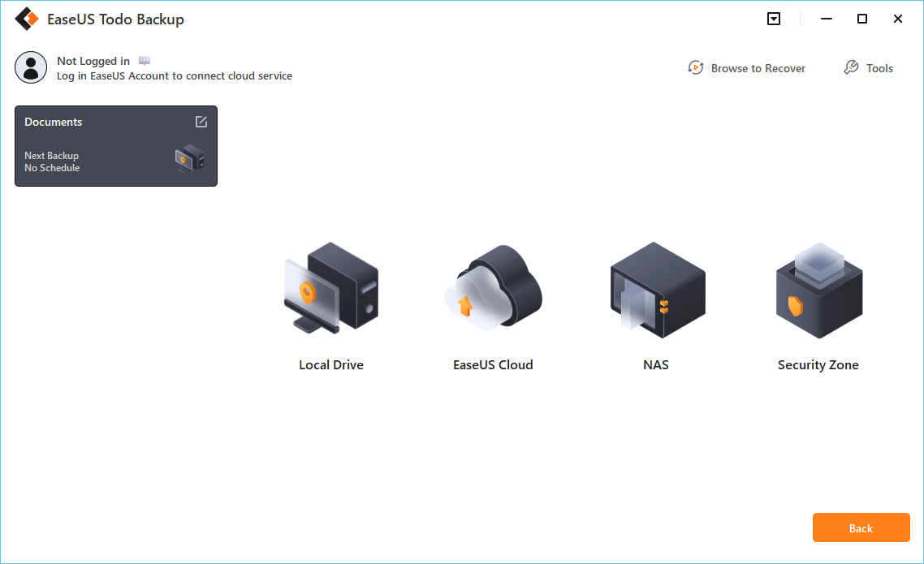
Task: Click the user avatar icon
Action: [x=31, y=67]
